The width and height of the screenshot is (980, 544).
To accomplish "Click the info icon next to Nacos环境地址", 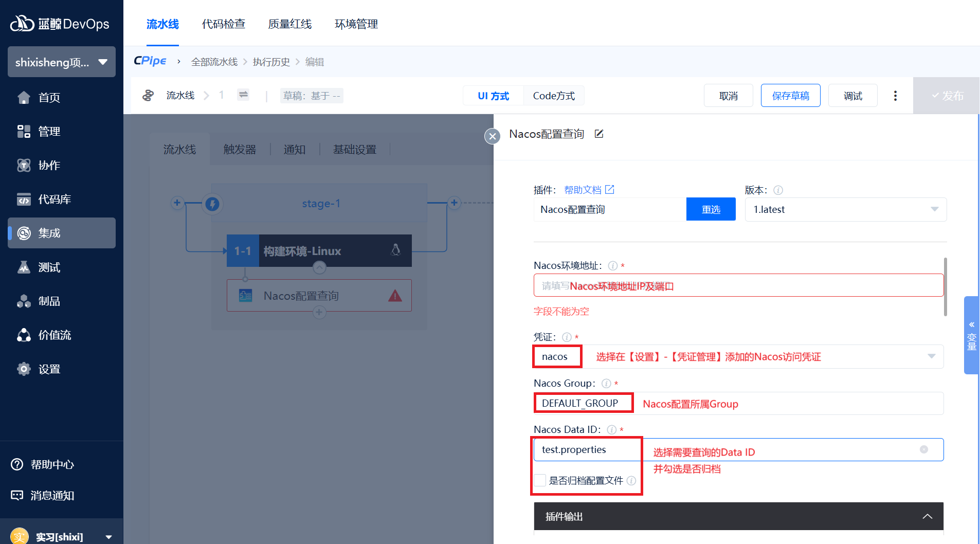I will 612,266.
